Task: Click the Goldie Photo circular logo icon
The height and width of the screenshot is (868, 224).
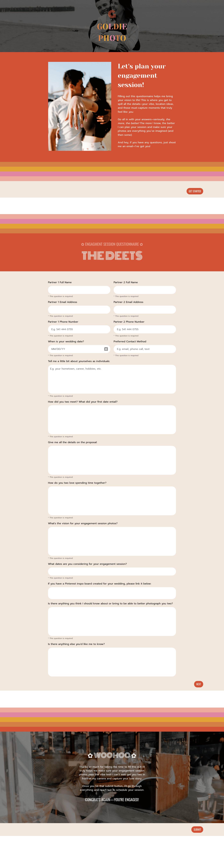Action: [x=112, y=14]
